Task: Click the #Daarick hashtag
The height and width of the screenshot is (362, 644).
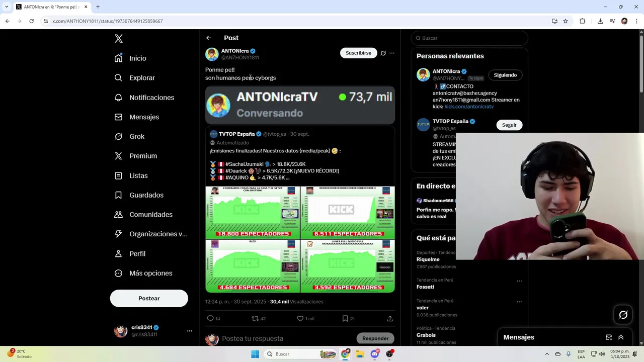Action: coord(236,171)
